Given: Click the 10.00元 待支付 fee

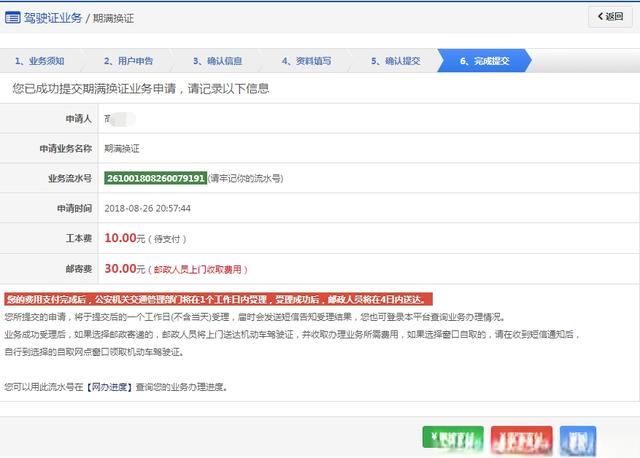Looking at the screenshot, I should [x=145, y=238].
